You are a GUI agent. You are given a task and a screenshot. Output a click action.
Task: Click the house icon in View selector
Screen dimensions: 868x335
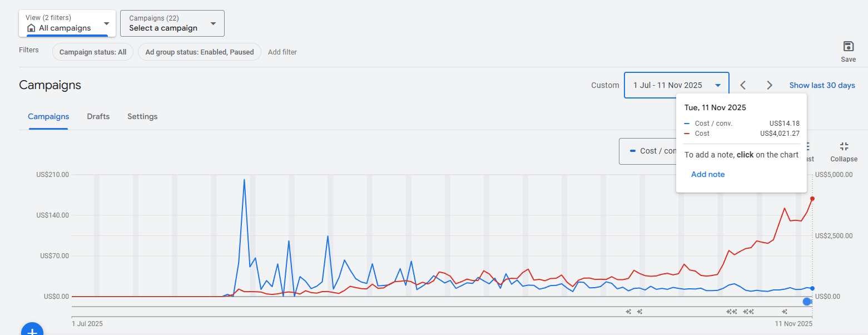31,28
